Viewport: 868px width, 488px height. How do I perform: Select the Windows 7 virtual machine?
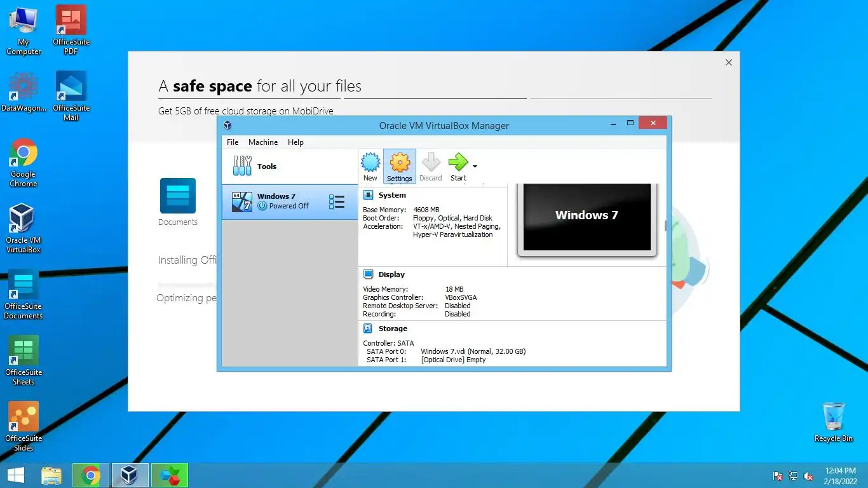coord(290,202)
